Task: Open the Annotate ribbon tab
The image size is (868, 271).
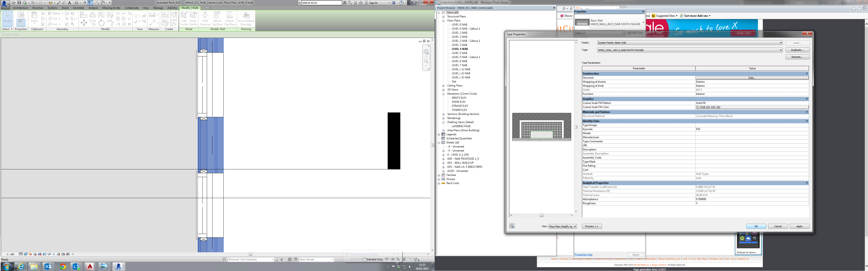Action: click(78, 8)
